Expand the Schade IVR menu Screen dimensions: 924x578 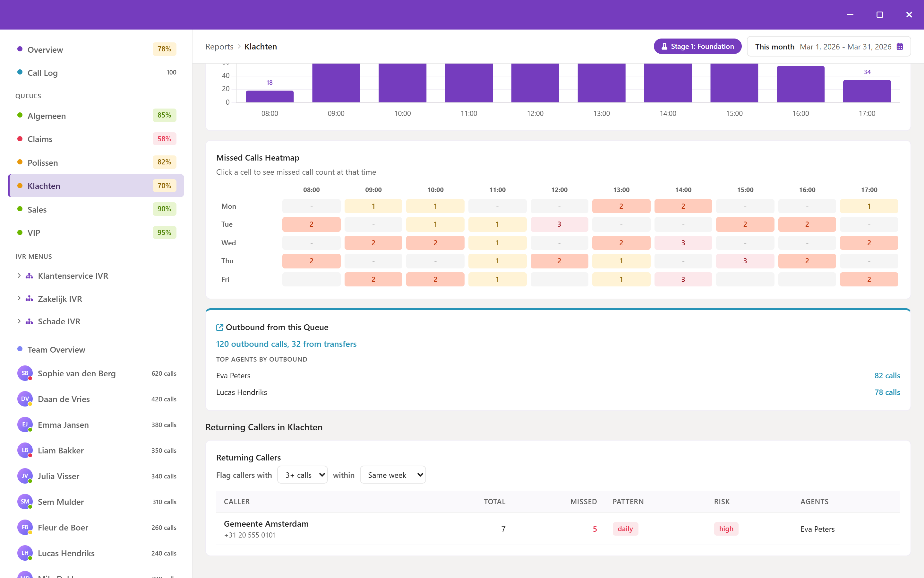[x=19, y=321]
